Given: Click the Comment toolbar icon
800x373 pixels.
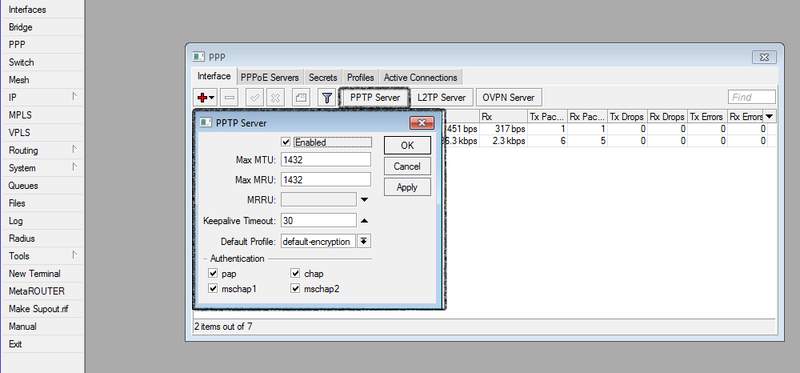Looking at the screenshot, I should click(301, 97).
